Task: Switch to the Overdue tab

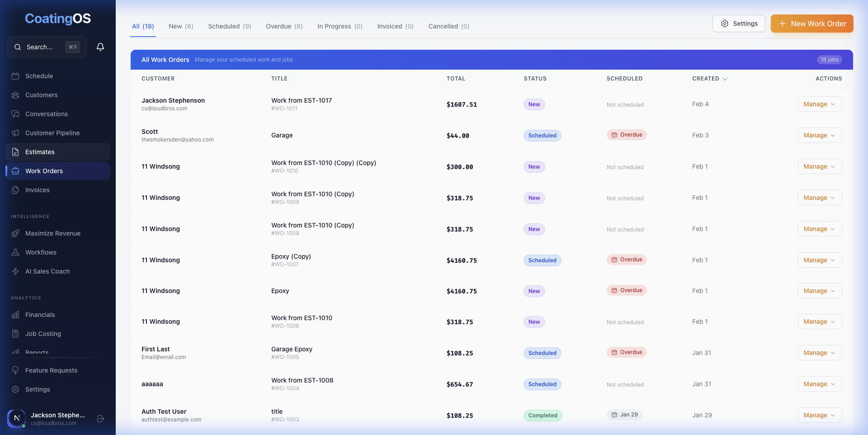Action: pos(284,26)
